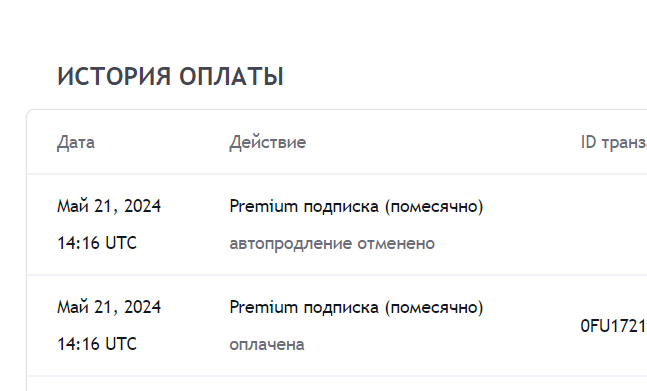Click the оплачена status text
Image resolution: width=647 pixels, height=391 pixels.
coord(267,345)
